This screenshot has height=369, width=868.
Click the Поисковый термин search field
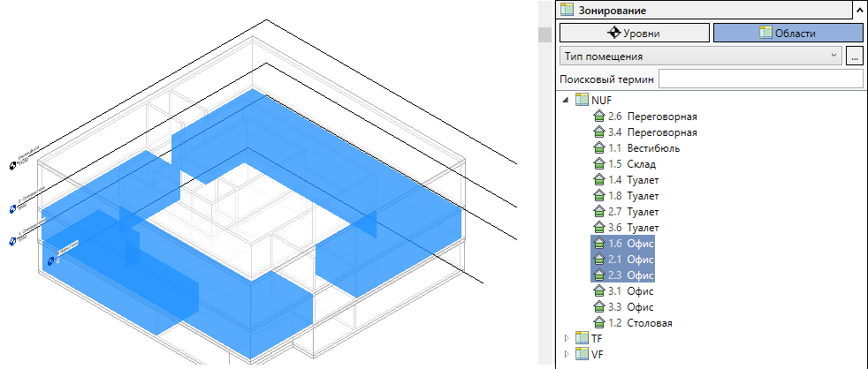[761, 79]
